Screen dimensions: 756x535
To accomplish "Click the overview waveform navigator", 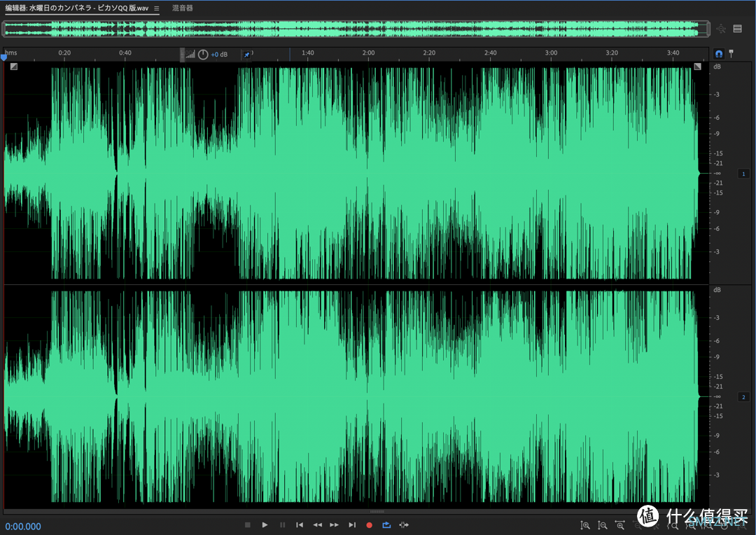I will coord(356,29).
